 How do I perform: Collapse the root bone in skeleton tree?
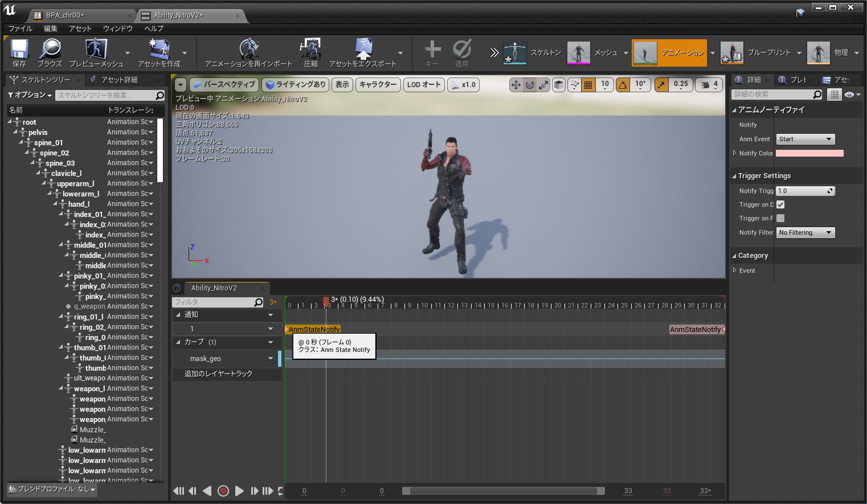pyautogui.click(x=10, y=122)
